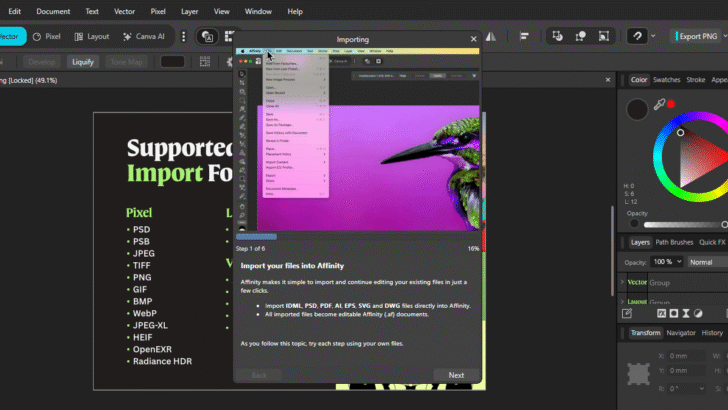This screenshot has width=728, height=410.
Task: Open the Normal blend mode dropdown
Action: click(708, 262)
